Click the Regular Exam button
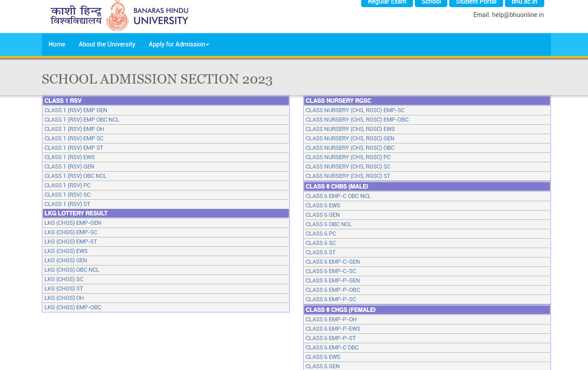Screen dimensions: 588x370 pyautogui.click(x=387, y=3)
